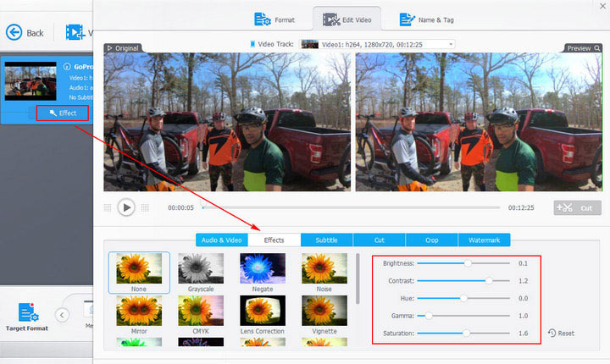Click the left chevron in format bar
Screen dimensions: 610x364
coord(62,315)
